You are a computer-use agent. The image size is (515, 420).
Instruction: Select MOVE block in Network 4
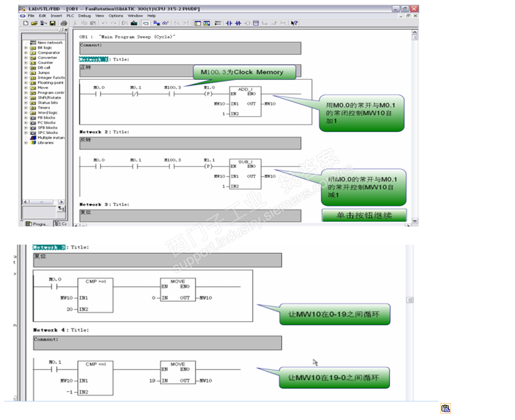[x=178, y=373]
